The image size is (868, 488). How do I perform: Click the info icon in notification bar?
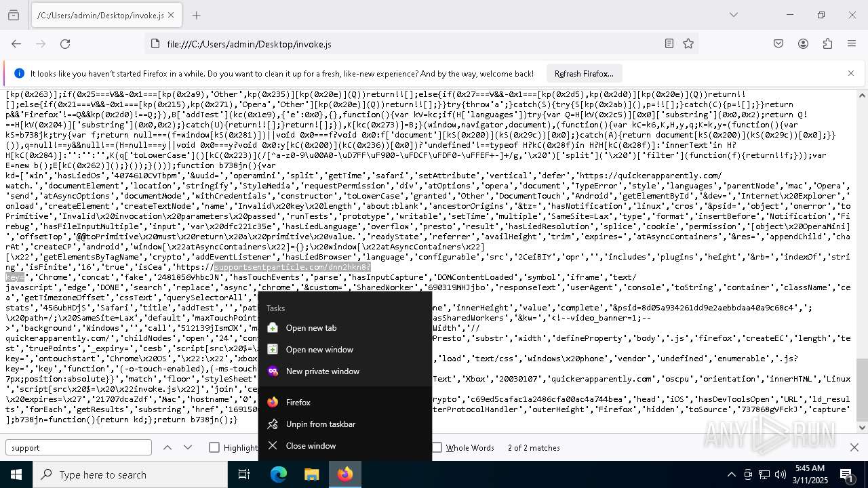tap(19, 74)
